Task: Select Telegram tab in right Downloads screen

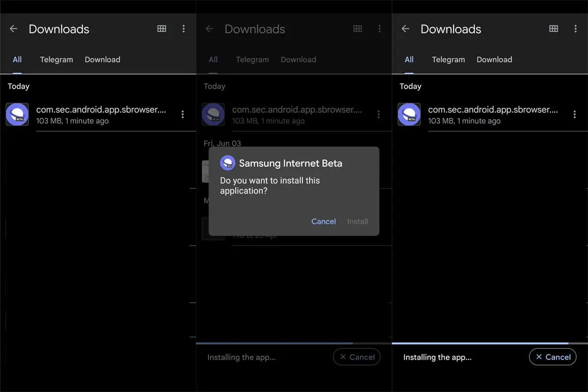Action: point(448,60)
